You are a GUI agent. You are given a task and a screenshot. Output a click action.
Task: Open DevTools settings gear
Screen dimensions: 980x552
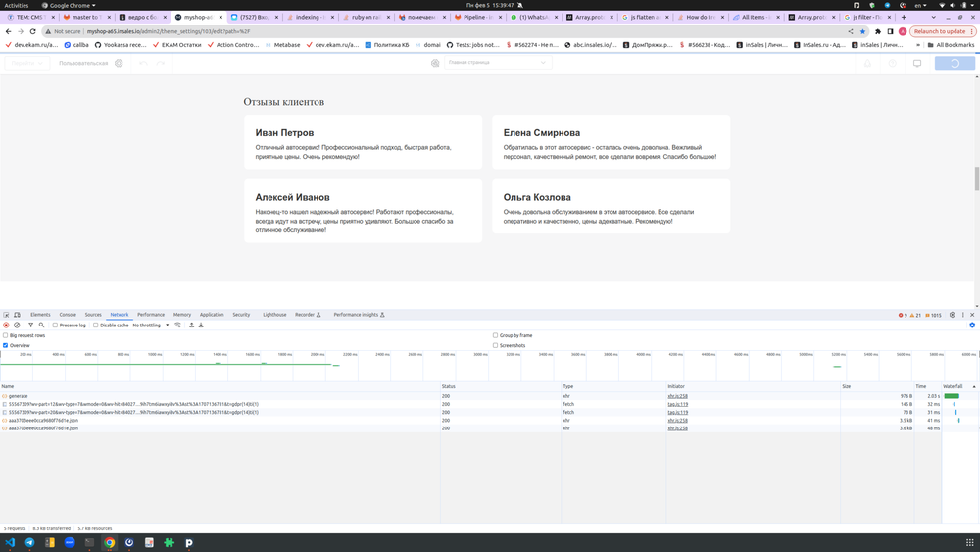tap(953, 315)
